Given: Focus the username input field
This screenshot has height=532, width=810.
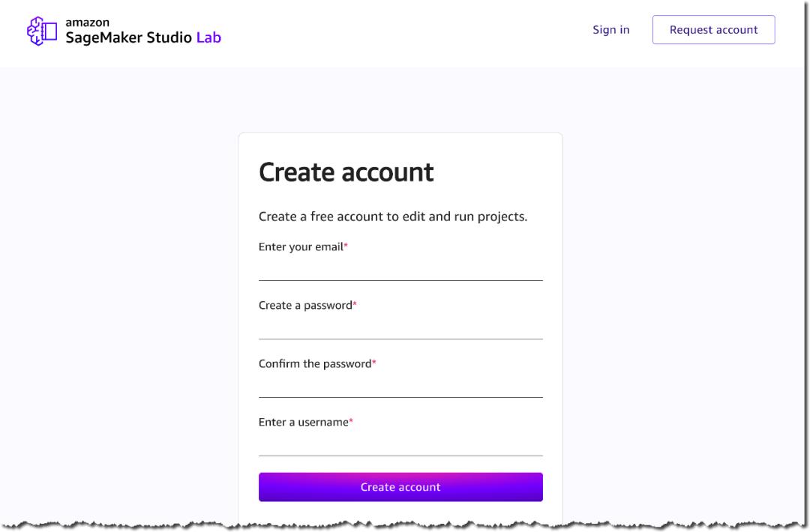Looking at the screenshot, I should (x=400, y=445).
